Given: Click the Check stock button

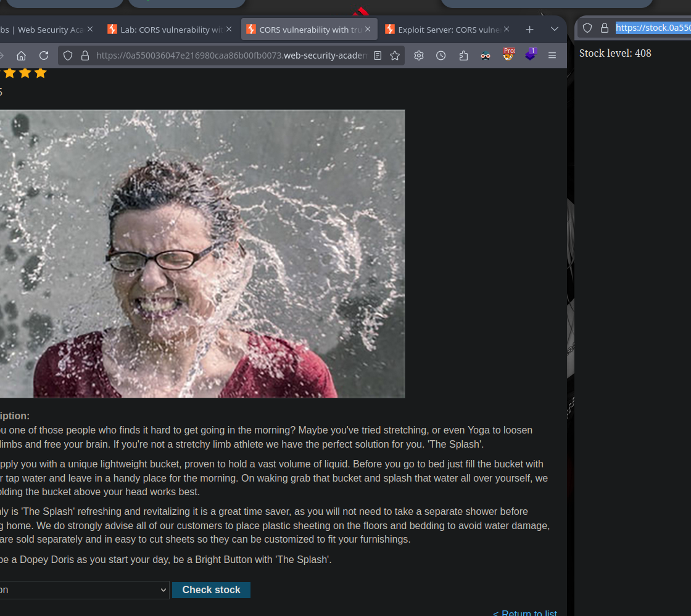Looking at the screenshot, I should (x=211, y=590).
